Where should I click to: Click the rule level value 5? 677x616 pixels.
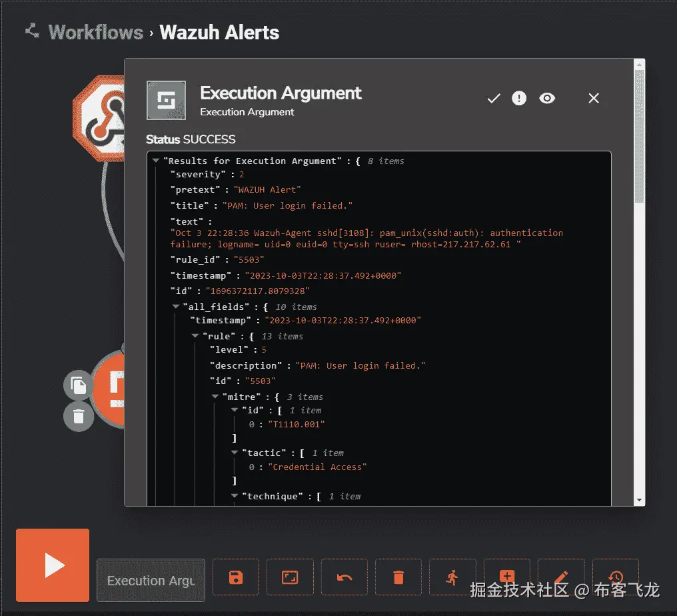tap(264, 350)
